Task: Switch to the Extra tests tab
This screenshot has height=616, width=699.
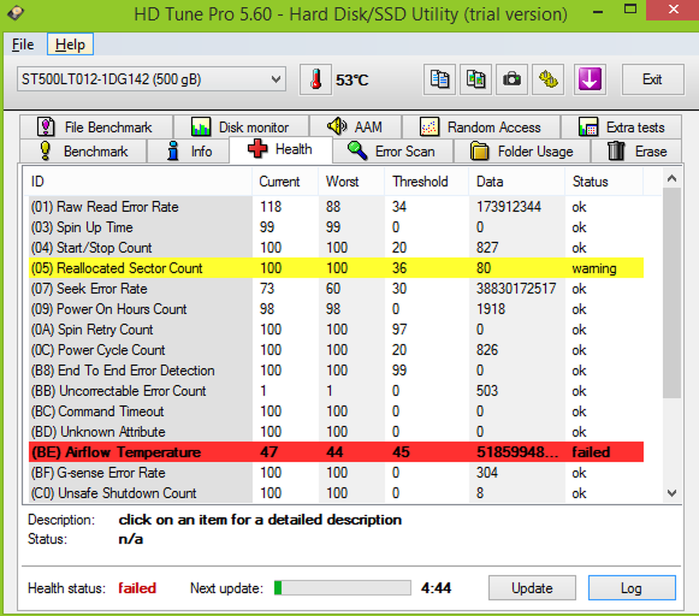Action: (x=621, y=127)
